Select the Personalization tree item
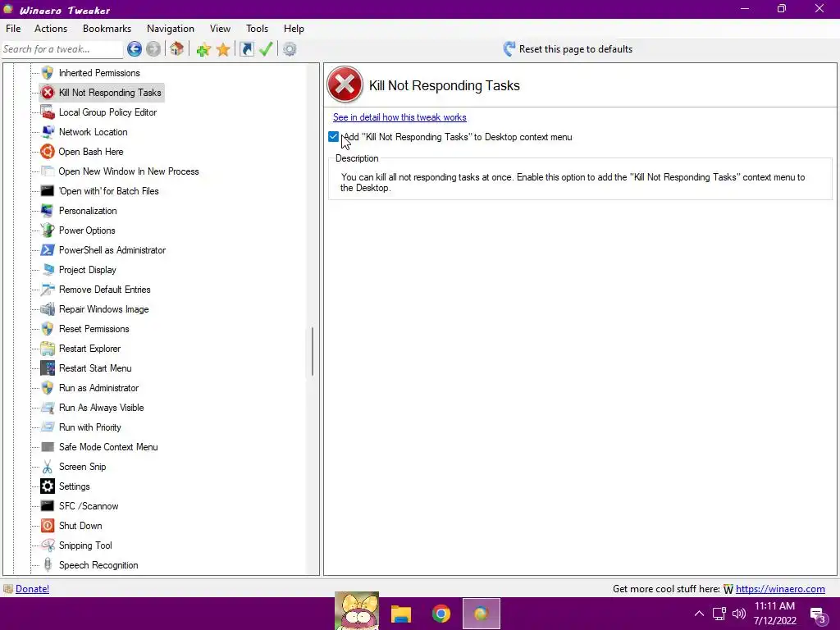840x630 pixels. pos(88,211)
